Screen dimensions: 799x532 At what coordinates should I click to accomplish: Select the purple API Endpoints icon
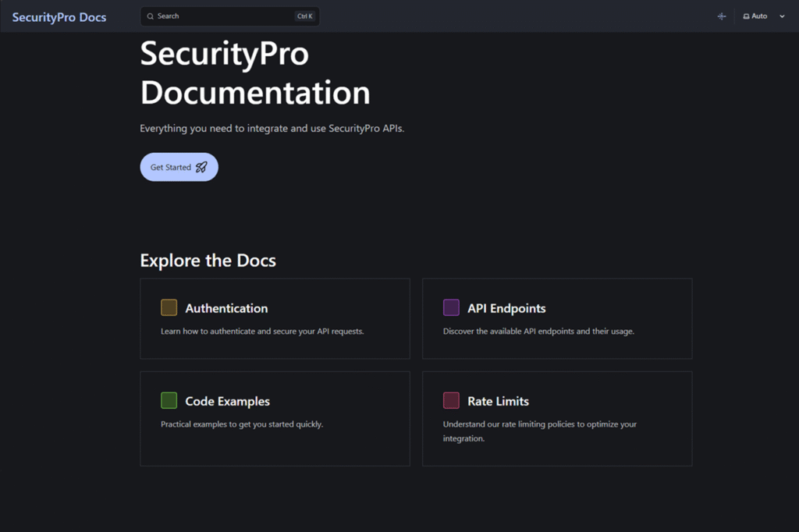pos(451,307)
